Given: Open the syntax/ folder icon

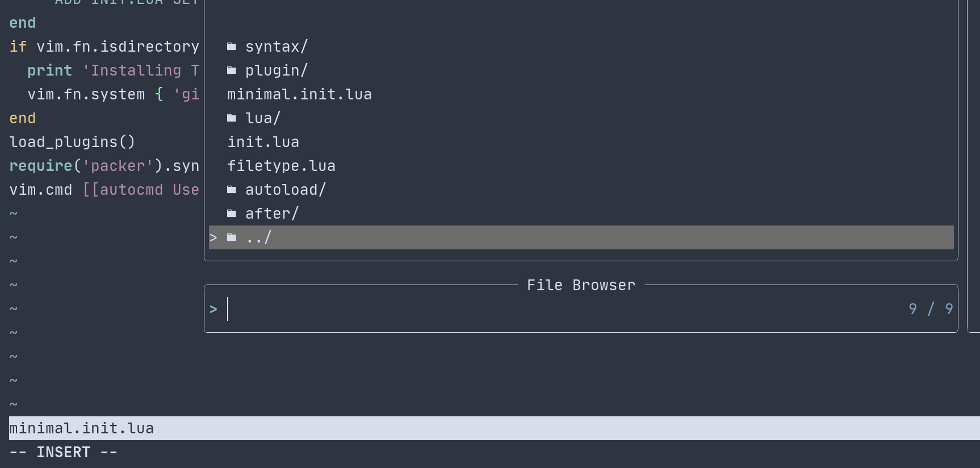Looking at the screenshot, I should click(232, 46).
